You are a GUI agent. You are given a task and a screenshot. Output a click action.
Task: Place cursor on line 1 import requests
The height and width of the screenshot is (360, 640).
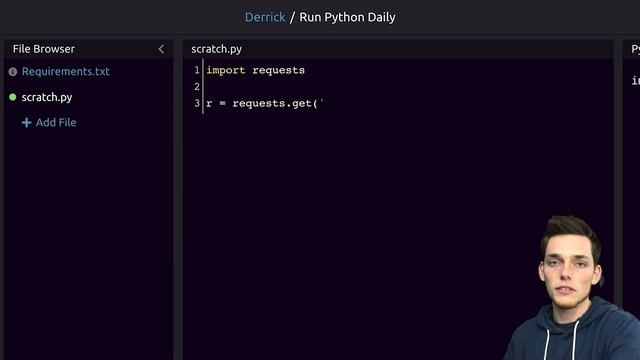(256, 70)
